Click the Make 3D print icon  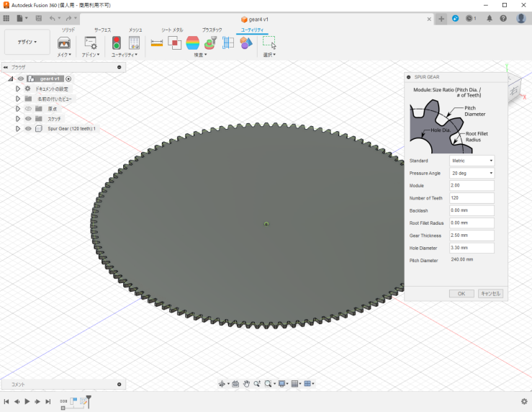pyautogui.click(x=64, y=43)
